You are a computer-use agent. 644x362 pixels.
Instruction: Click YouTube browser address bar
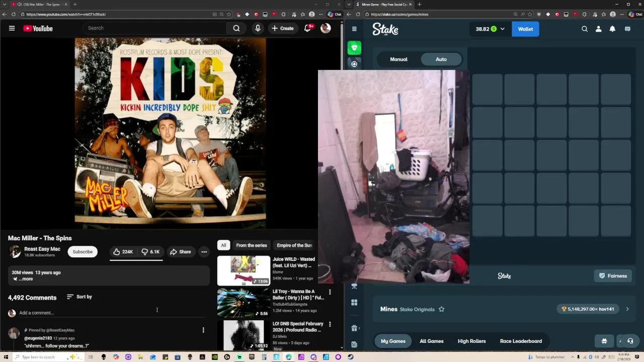[116, 14]
